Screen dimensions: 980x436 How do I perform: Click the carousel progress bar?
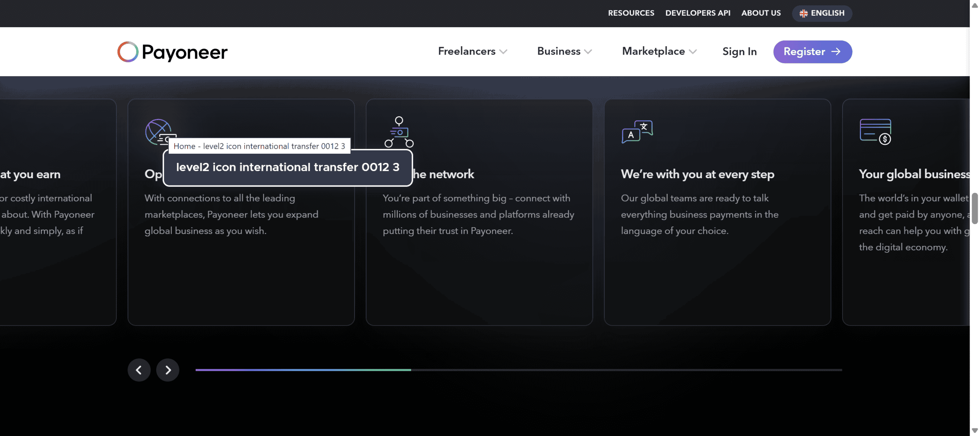point(518,370)
